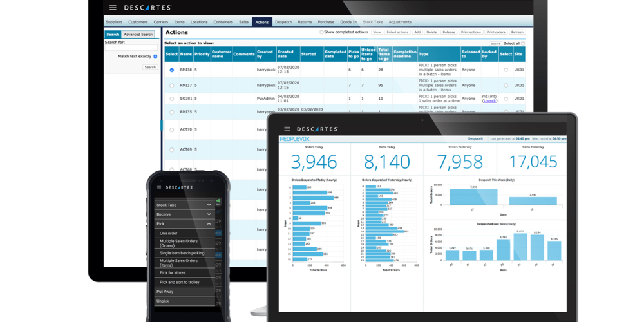Click the Print orders button
644x322 pixels.
[x=496, y=32]
